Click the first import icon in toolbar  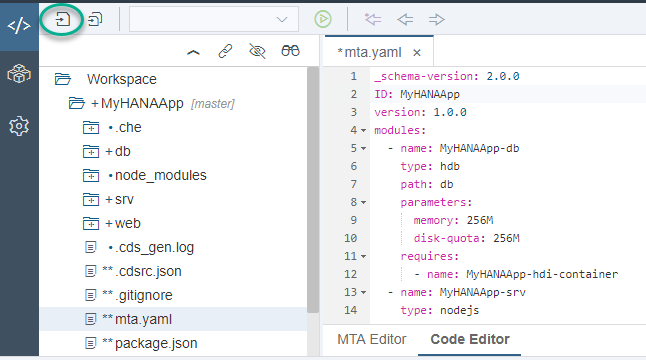coord(63,19)
